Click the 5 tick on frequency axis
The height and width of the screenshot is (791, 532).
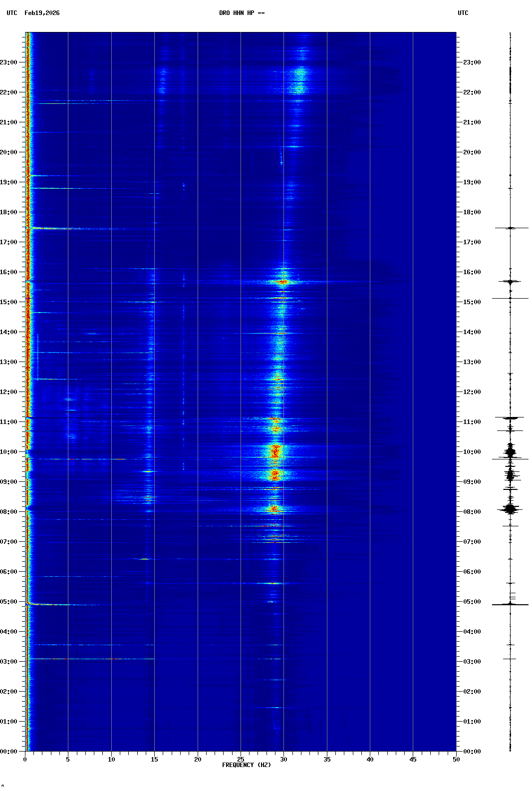pyautogui.click(x=68, y=760)
